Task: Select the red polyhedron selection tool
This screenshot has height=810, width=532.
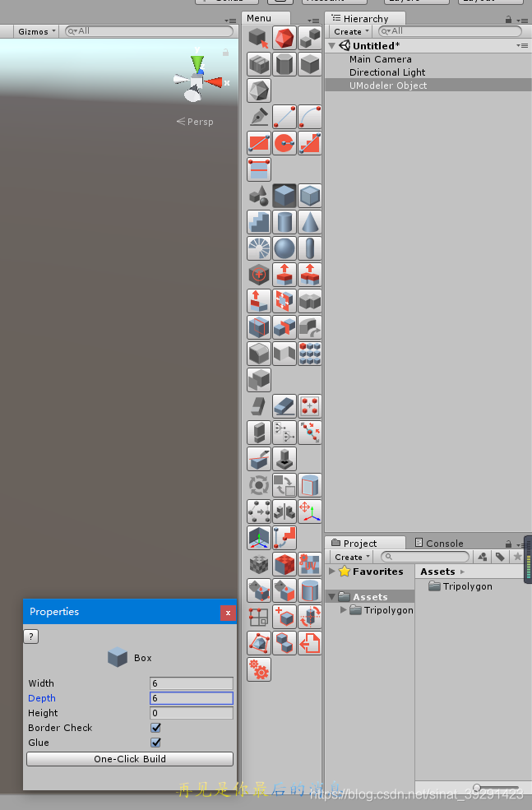Action: [x=285, y=38]
